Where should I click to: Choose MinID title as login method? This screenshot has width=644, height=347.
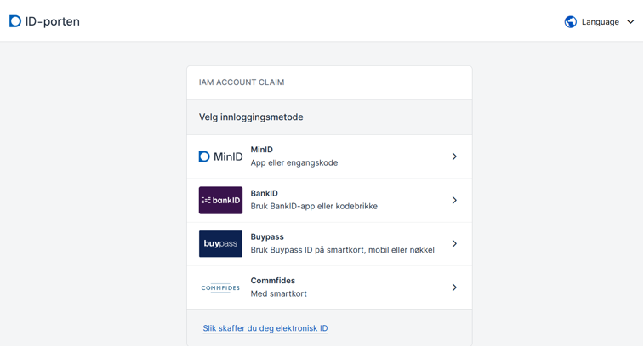pyautogui.click(x=261, y=150)
